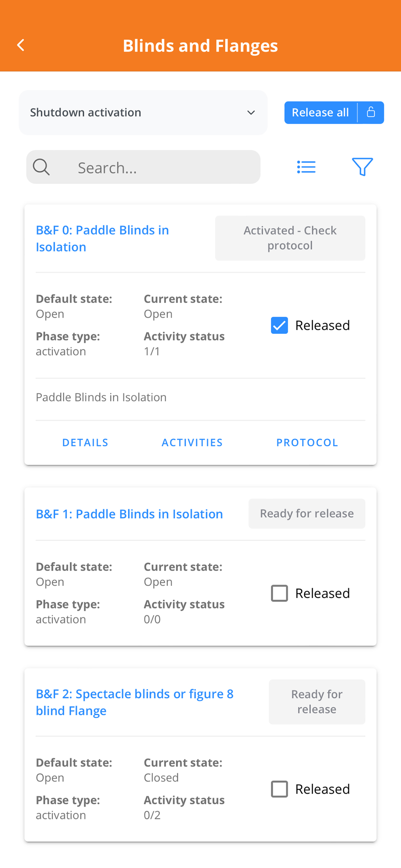
Task: Check Released for B&F 2 spectacle blinds
Action: coord(279,789)
